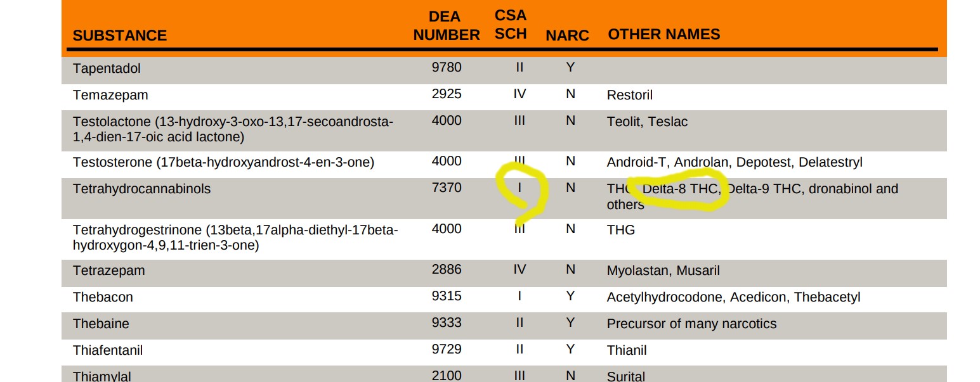The width and height of the screenshot is (980, 382).
Task: Click the NARC column header
Action: click(x=567, y=35)
